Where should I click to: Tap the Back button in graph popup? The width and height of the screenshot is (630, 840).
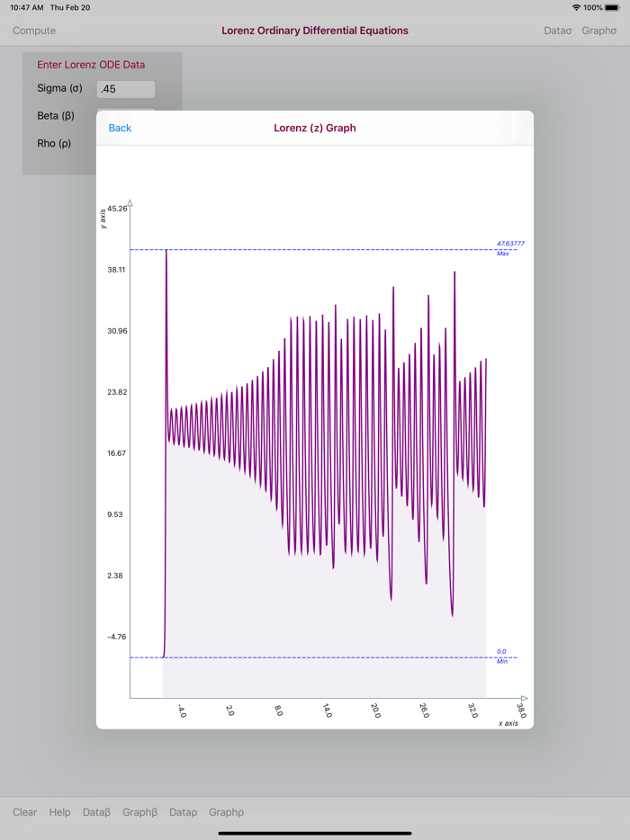[x=120, y=128]
